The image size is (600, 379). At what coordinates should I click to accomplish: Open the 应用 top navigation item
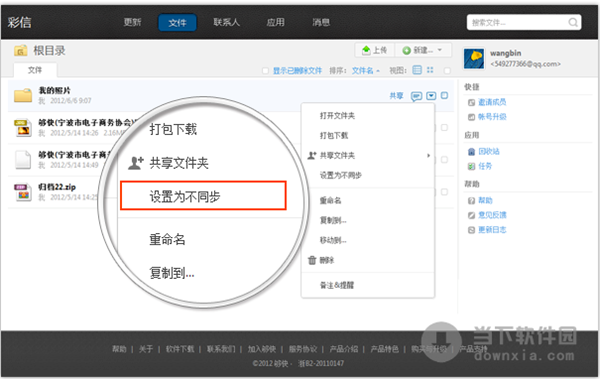pyautogui.click(x=276, y=22)
